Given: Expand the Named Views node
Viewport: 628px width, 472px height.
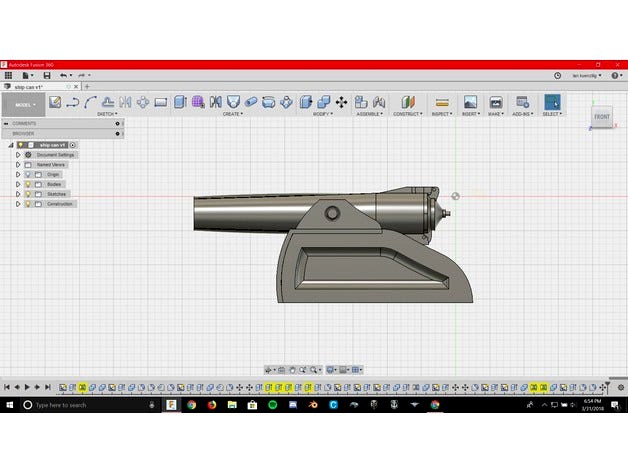Looking at the screenshot, I should point(18,165).
